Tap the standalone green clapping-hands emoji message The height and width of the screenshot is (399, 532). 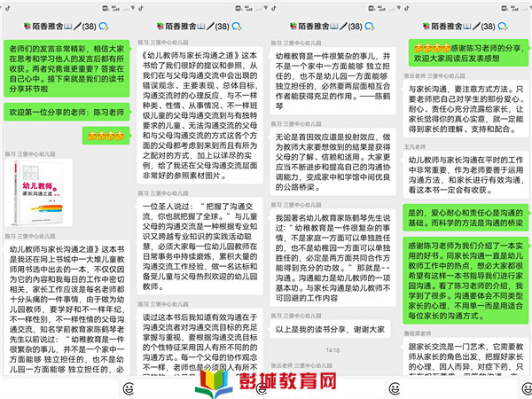106,136
